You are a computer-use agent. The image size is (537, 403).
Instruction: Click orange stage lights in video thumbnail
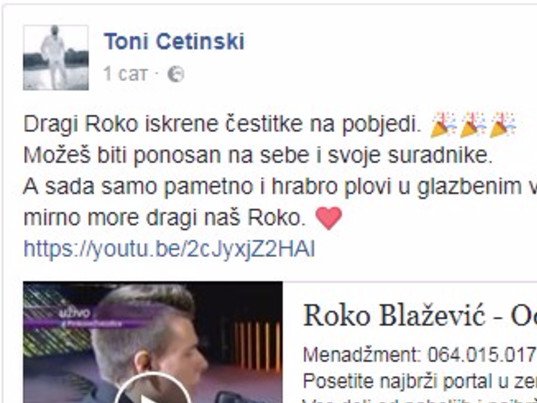(258, 346)
